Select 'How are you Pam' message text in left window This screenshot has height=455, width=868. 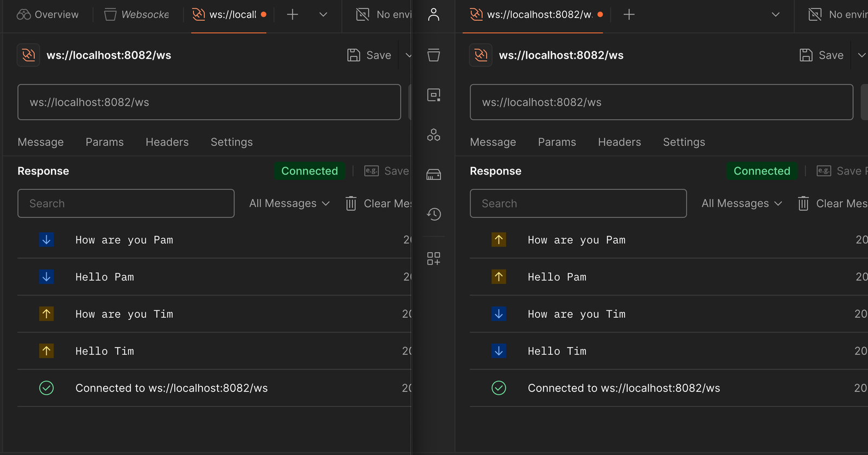tap(124, 240)
